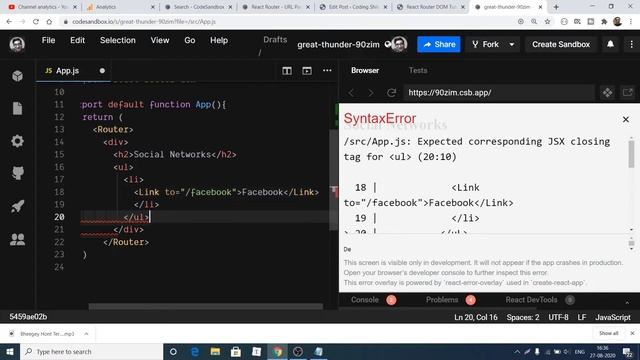Image resolution: width=640 pixels, height=360 pixels.
Task: Open Microsoft Store from taskbar
Action: click(x=236, y=351)
